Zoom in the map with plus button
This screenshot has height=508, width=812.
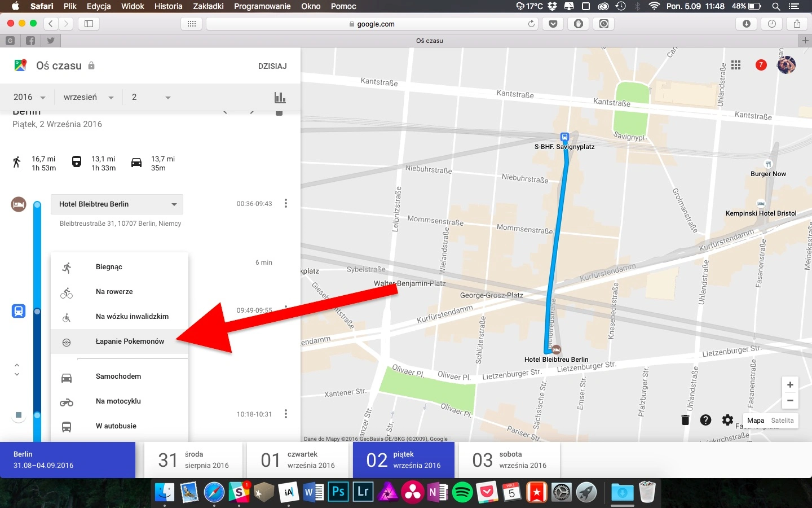[x=790, y=384]
